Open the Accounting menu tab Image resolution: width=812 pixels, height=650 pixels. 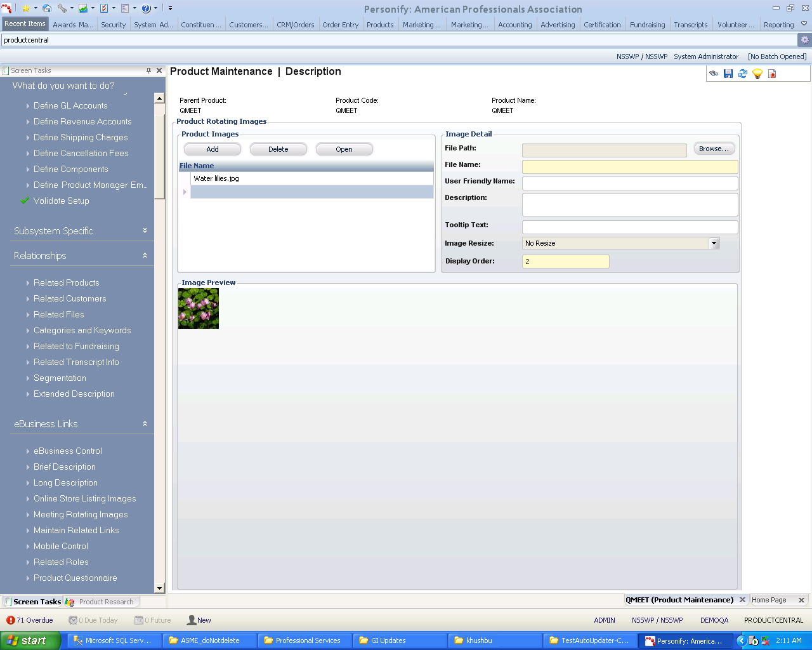(x=514, y=25)
